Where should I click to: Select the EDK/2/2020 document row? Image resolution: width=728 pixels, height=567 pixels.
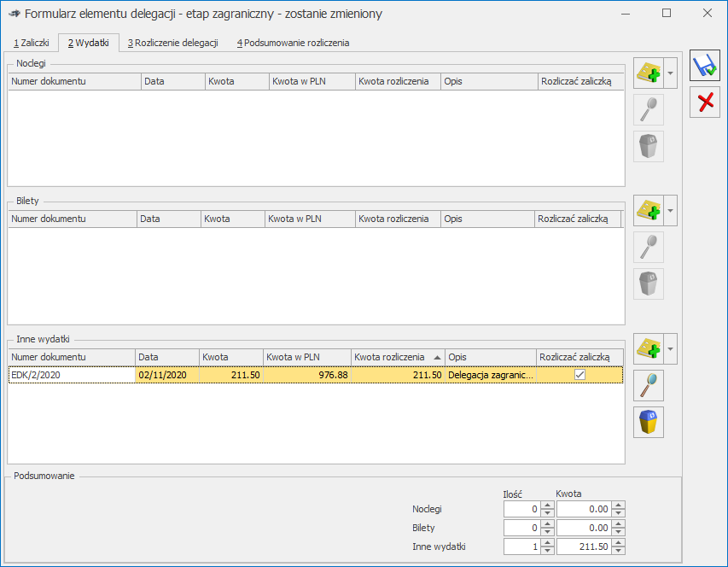[x=316, y=375]
